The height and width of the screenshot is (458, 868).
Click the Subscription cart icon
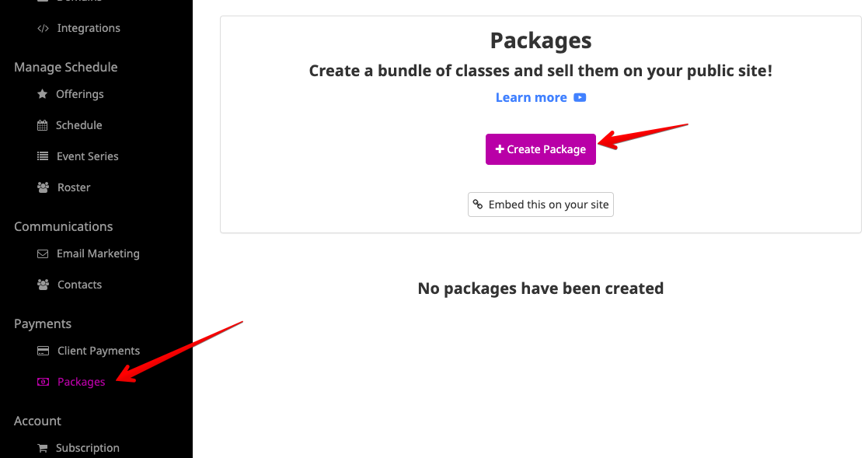pos(42,448)
